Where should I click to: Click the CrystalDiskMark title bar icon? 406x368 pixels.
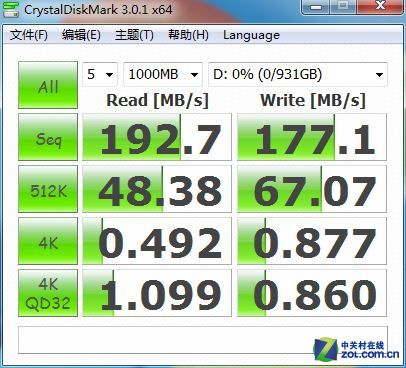click(10, 10)
